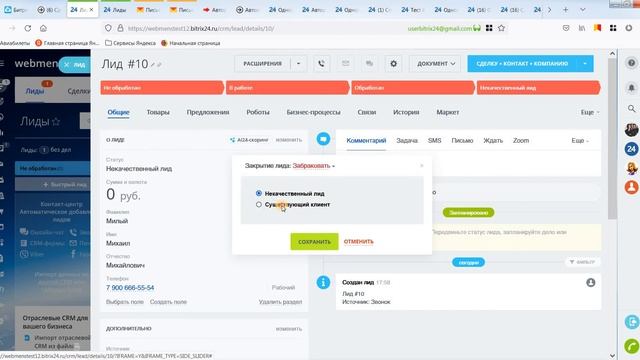
Task: Open the Маркет tab
Action: 448,112
